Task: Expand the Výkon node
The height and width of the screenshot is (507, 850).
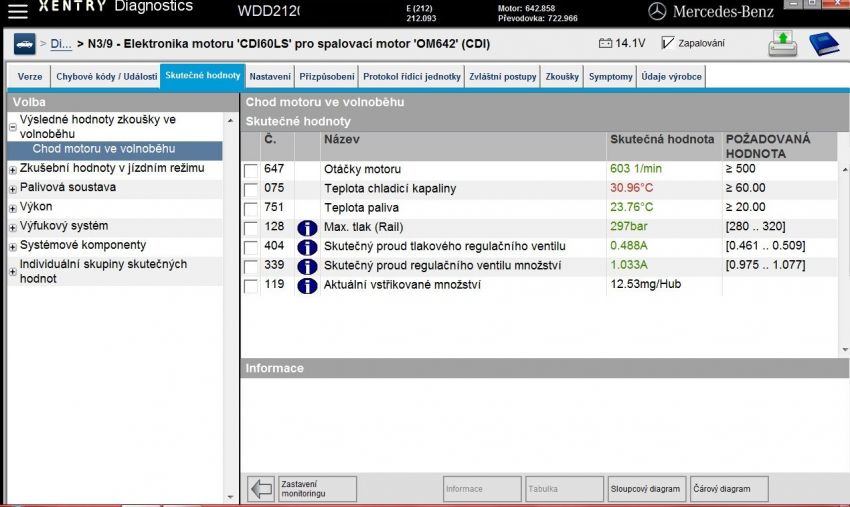Action: 12,208
